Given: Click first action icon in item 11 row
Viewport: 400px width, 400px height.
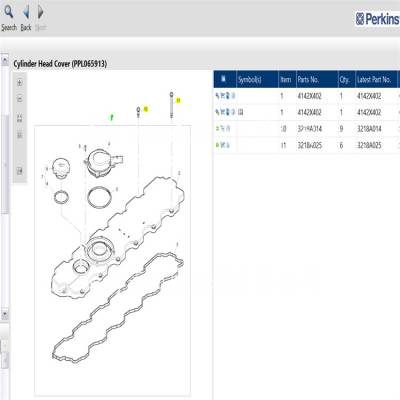Looking at the screenshot, I should 217,145.
